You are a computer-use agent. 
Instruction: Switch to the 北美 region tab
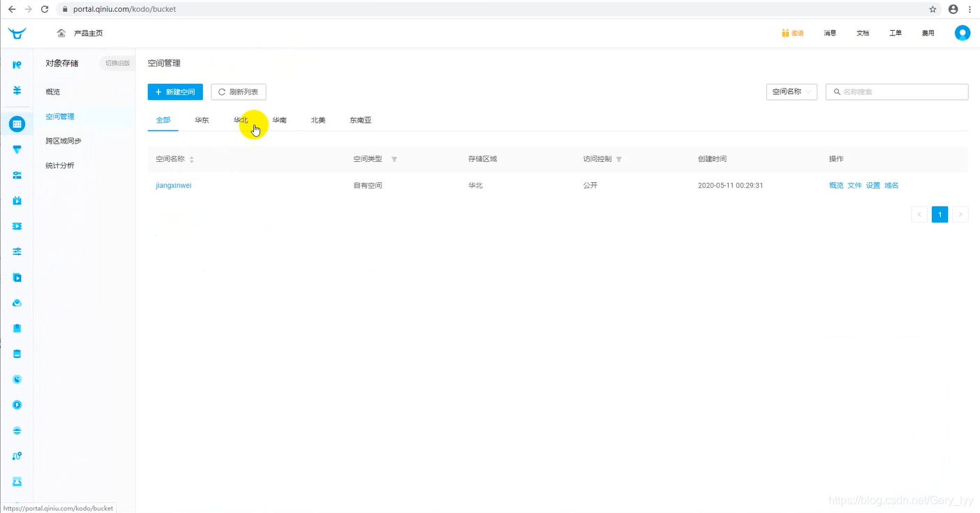(x=318, y=120)
